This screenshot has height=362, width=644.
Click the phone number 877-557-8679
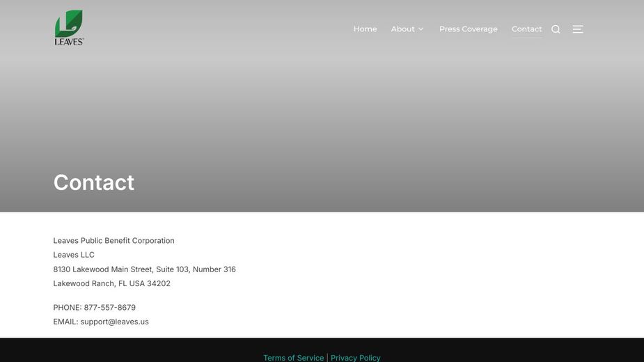(x=109, y=308)
